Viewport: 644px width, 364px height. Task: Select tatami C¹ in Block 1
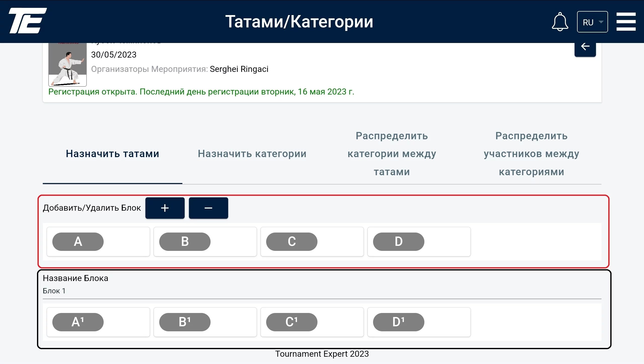tap(292, 322)
